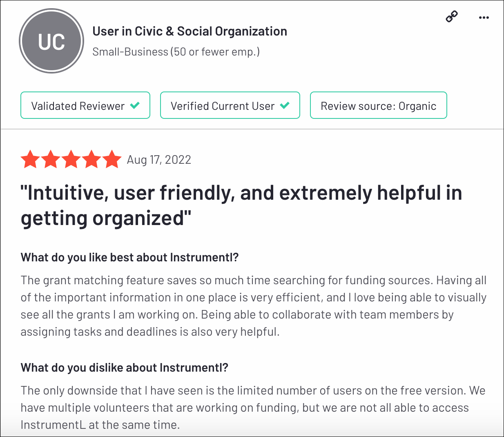Screen dimensions: 504x437
Task: Click the fourth rating star
Action: click(x=91, y=159)
